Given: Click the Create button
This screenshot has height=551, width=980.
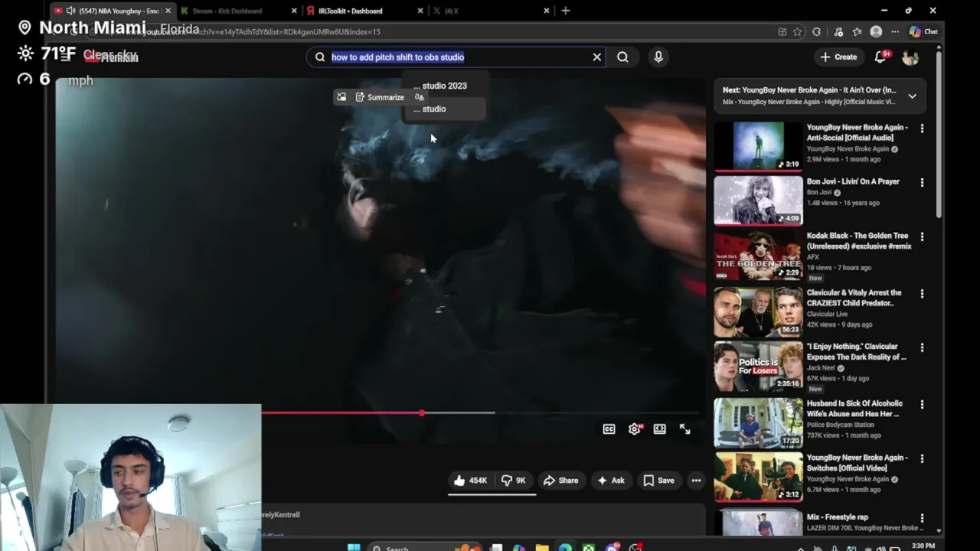Looking at the screenshot, I should (x=838, y=57).
